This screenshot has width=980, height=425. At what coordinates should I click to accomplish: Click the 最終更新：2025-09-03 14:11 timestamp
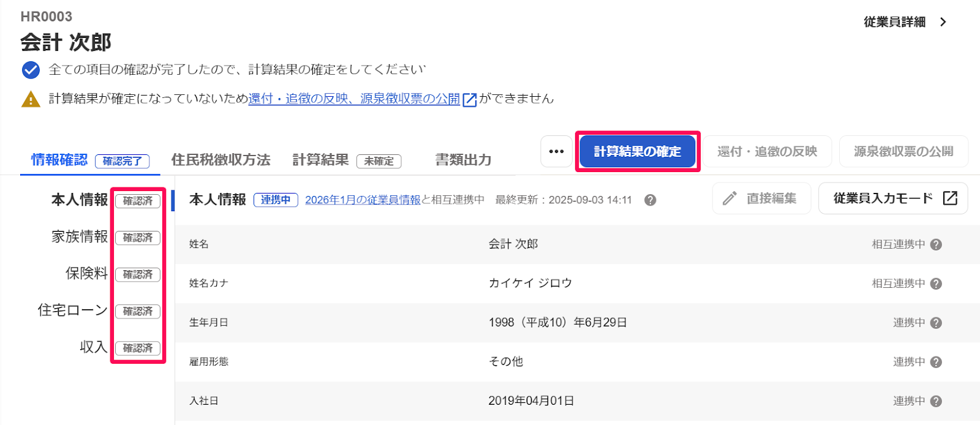tap(563, 200)
